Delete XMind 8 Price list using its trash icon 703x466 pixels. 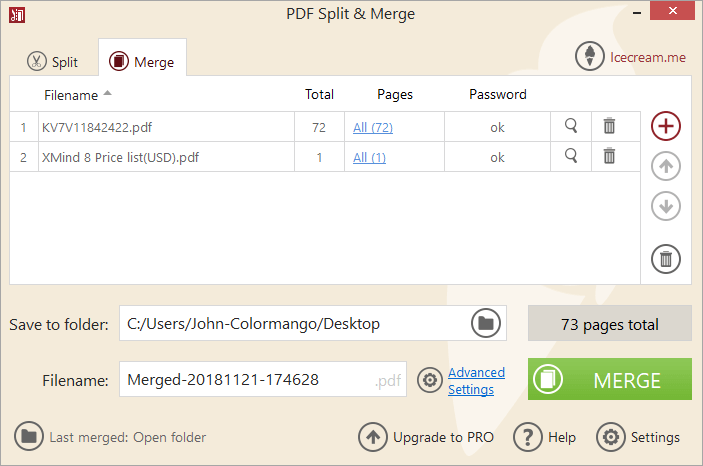click(609, 156)
